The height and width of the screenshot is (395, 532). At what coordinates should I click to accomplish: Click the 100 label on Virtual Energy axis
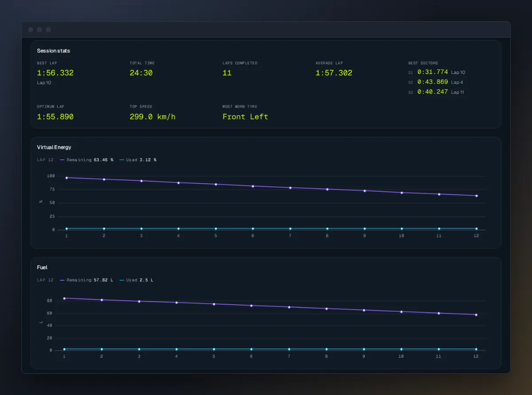(51, 176)
